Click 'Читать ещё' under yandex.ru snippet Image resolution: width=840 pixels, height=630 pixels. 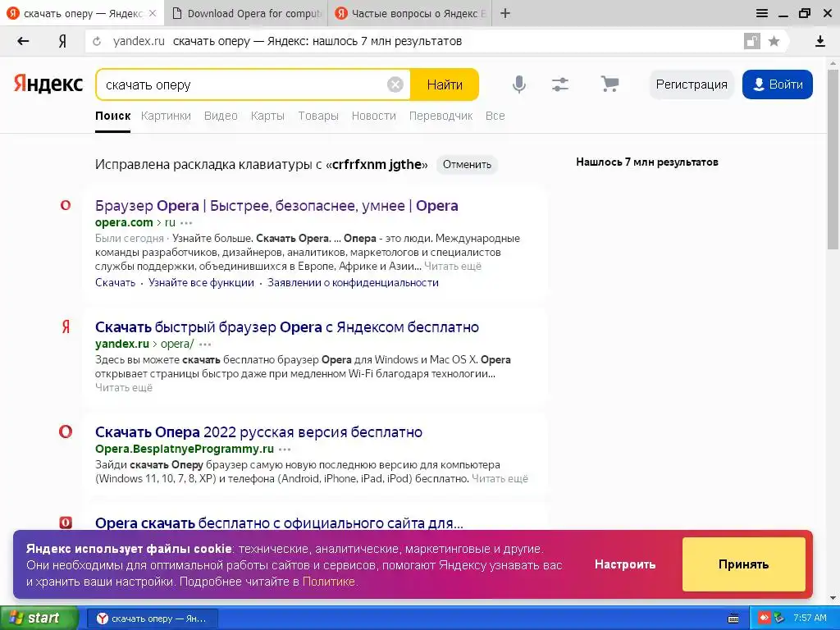124,387
